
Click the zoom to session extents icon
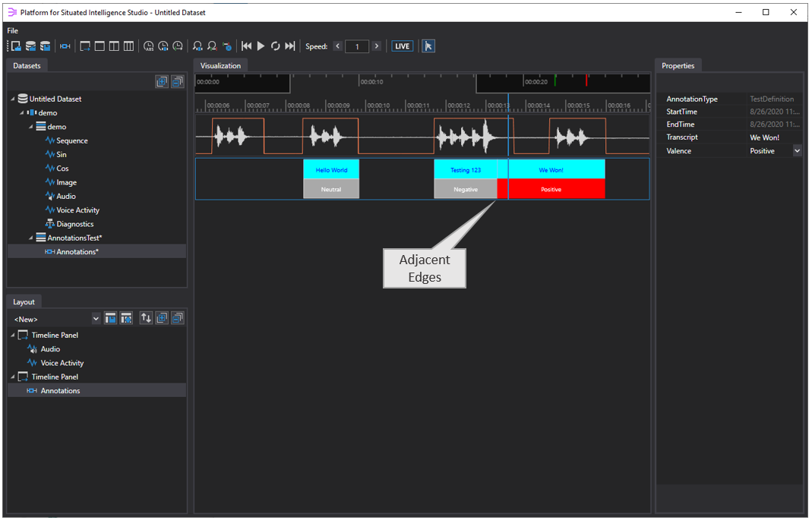[197, 46]
